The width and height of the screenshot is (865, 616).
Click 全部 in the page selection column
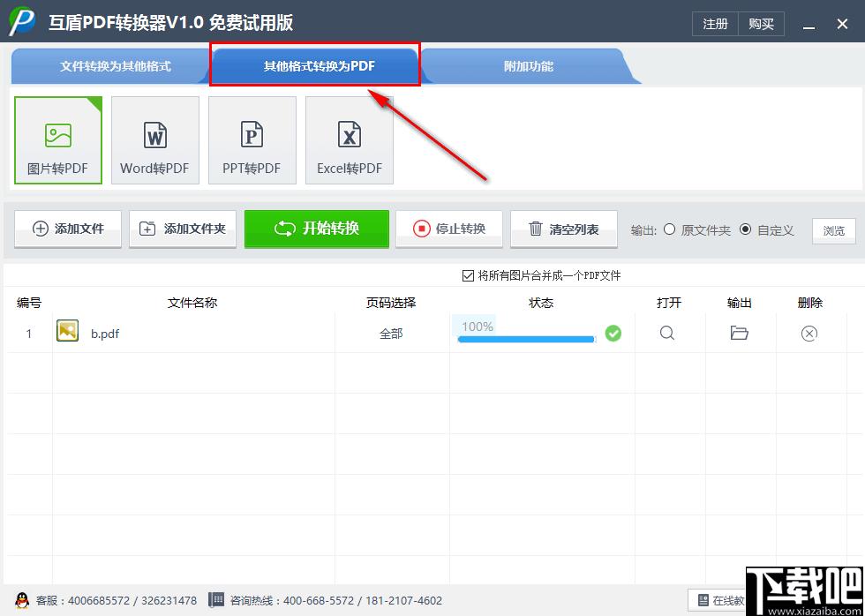(391, 334)
